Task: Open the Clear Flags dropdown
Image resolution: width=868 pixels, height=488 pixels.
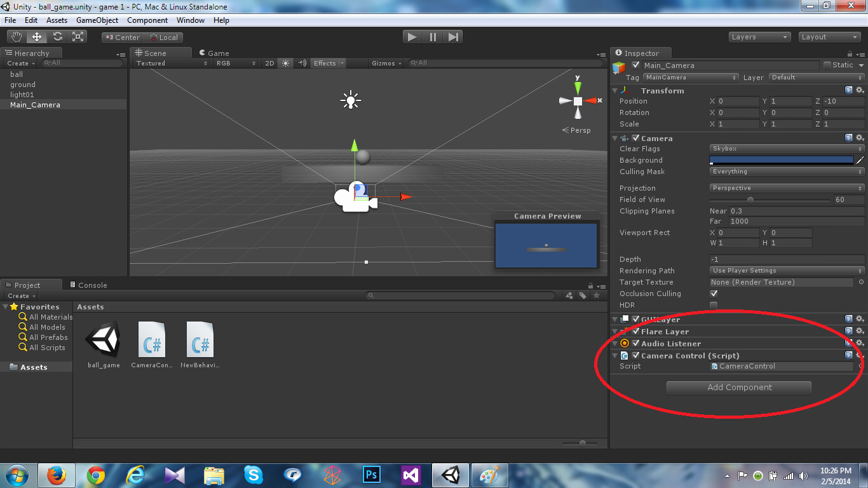Action: pyautogui.click(x=786, y=148)
